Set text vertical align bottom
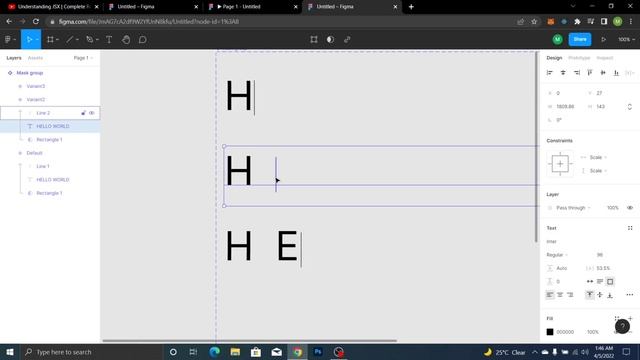Viewport: 640px width, 360px height. [610, 295]
